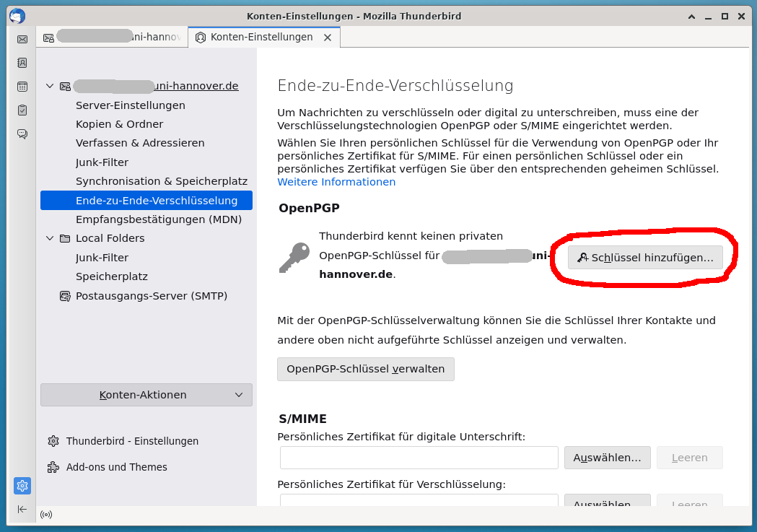Close the Konten-Einstellungen tab
The width and height of the screenshot is (757, 532).
328,38
